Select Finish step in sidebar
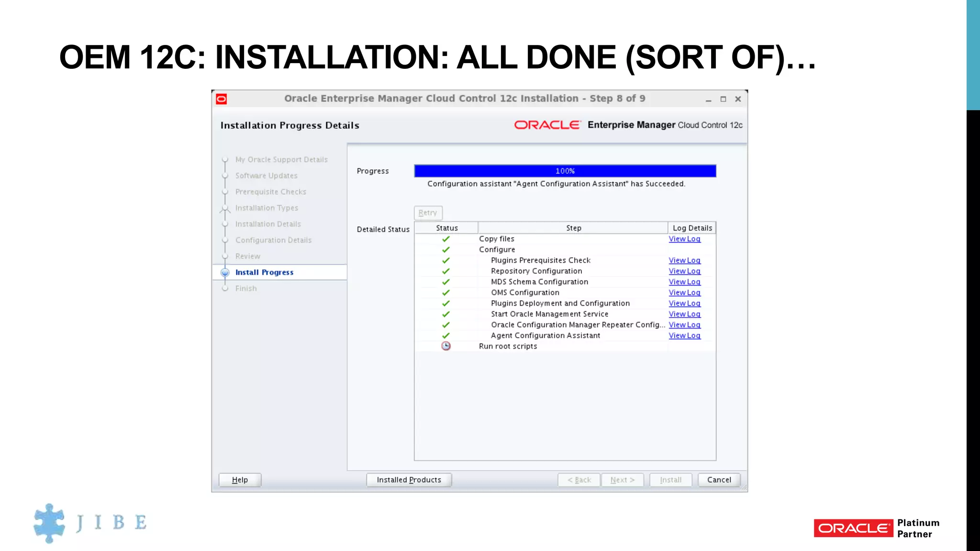Image resolution: width=980 pixels, height=551 pixels. [x=246, y=288]
